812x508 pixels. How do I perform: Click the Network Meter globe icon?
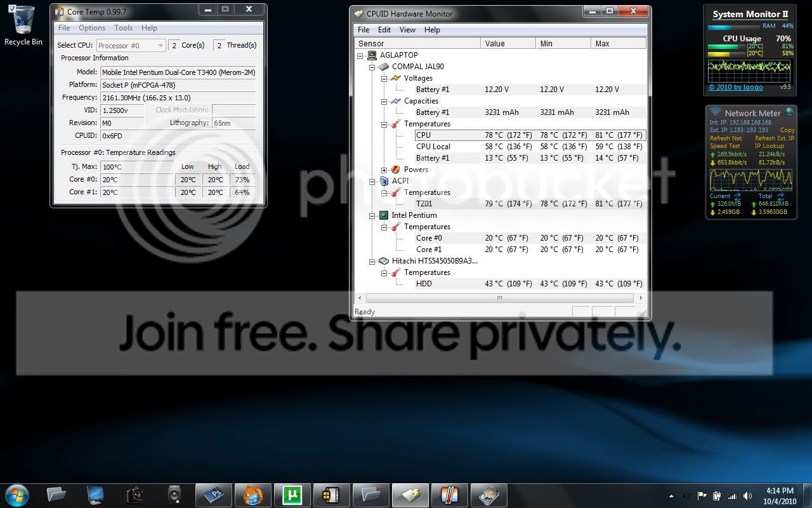(789, 112)
